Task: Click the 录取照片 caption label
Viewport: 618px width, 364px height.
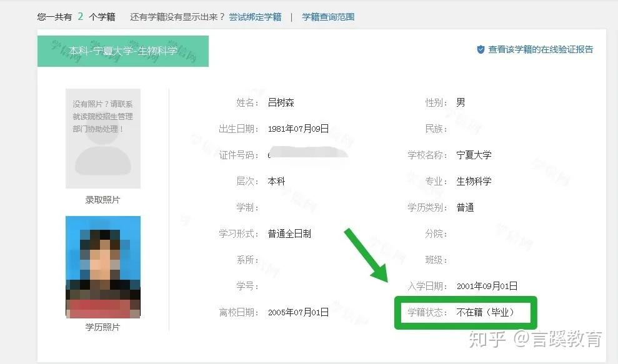Action: coord(102,200)
